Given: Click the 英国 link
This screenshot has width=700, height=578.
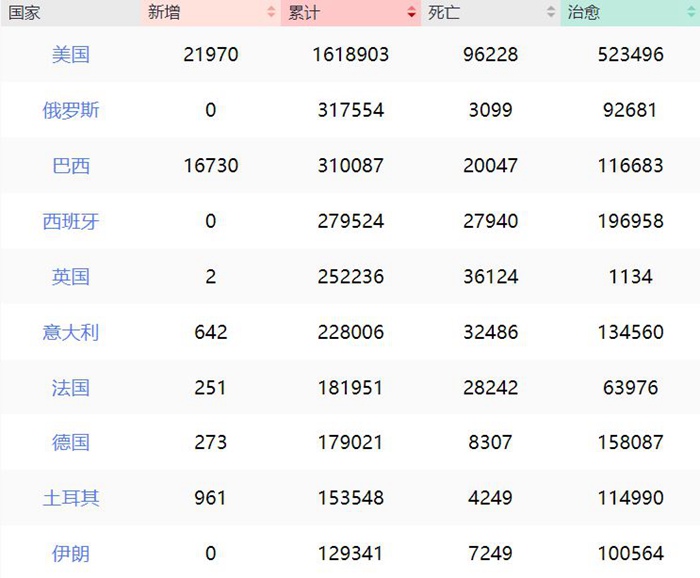Looking at the screenshot, I should tap(71, 276).
